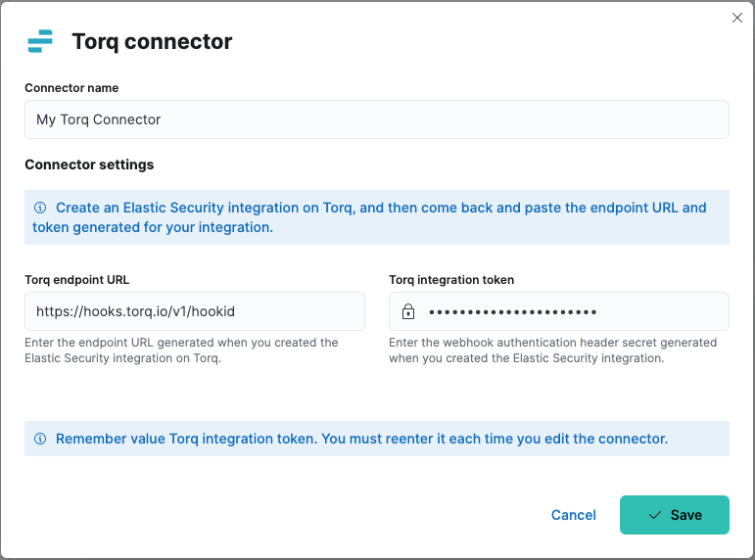Click into the Torq endpoint URL field
755x560 pixels.
point(195,311)
